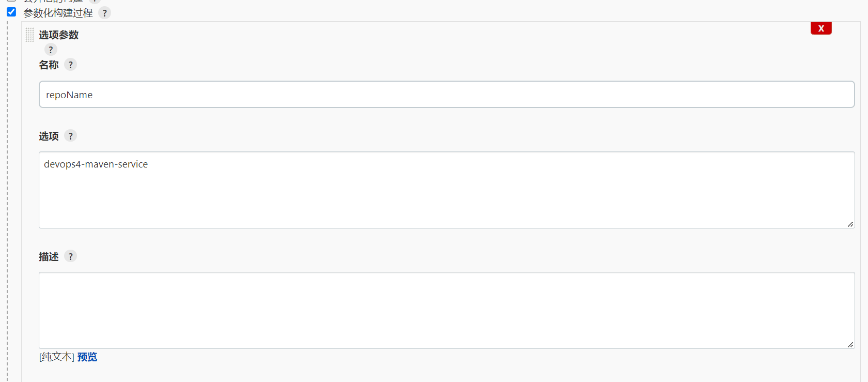Click the 参数化构建过程 label text
This screenshot has height=382, width=868.
coord(58,13)
